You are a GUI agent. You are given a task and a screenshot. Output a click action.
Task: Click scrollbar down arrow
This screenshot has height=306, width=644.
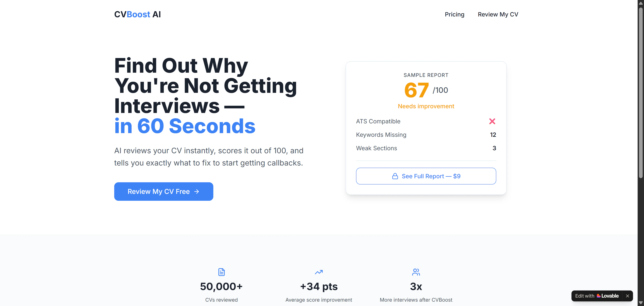click(x=640, y=303)
